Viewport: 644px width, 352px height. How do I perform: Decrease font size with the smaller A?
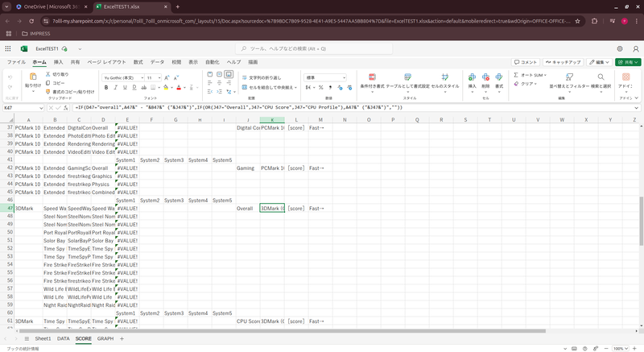pyautogui.click(x=175, y=77)
